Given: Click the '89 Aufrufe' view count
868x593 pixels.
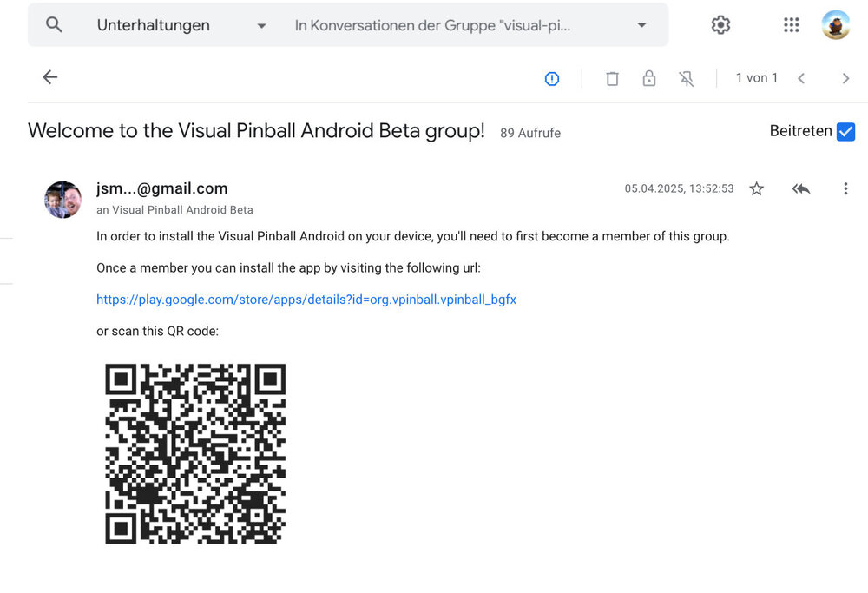Looking at the screenshot, I should (530, 133).
